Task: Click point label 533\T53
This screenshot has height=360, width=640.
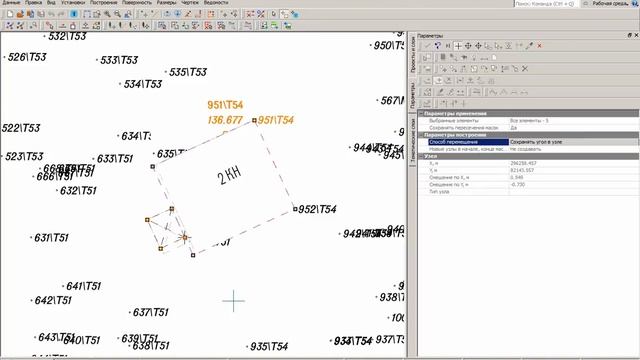Action: [119, 60]
